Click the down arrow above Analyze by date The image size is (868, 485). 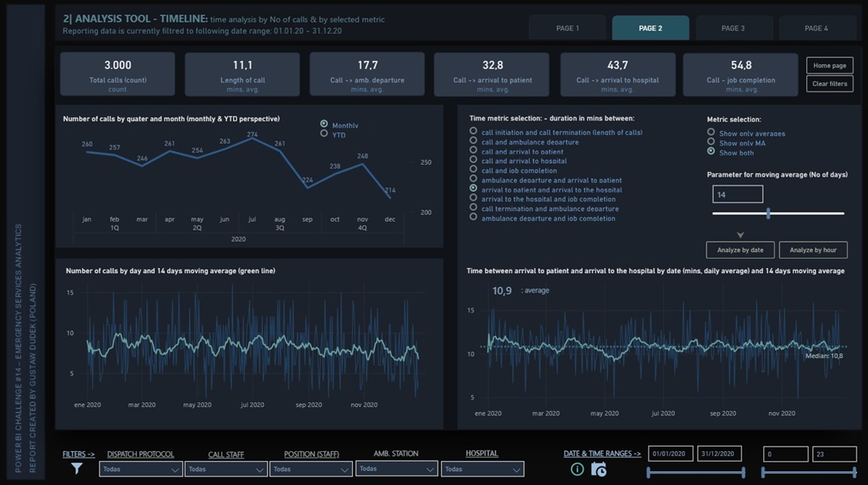click(740, 235)
